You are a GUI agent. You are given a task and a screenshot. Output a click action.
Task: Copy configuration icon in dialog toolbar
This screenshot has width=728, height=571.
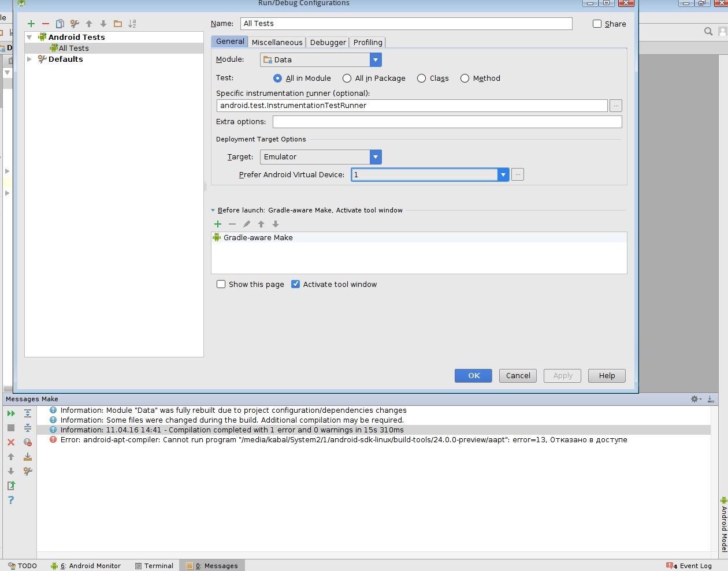click(x=60, y=24)
